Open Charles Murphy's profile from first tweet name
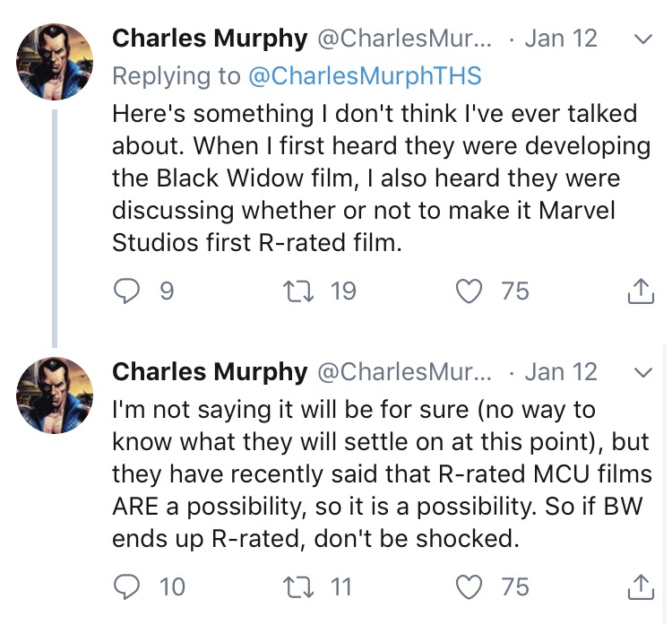Image resolution: width=672 pixels, height=625 pixels. [209, 39]
